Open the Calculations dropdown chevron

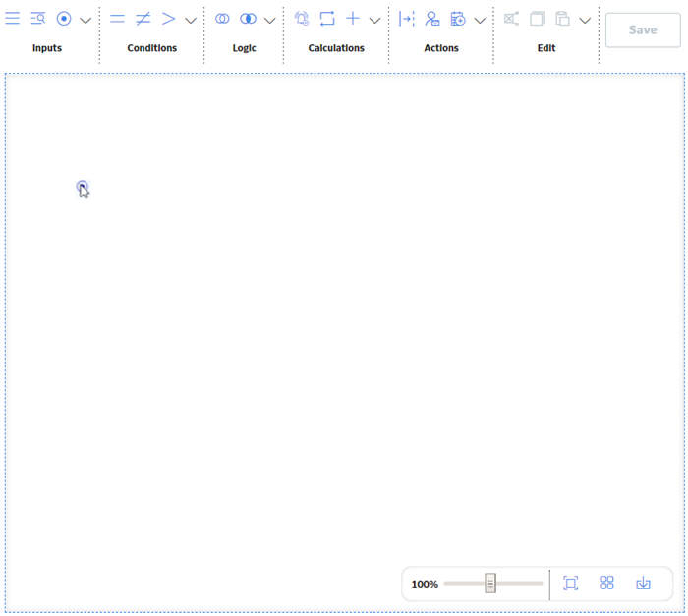[x=374, y=21]
